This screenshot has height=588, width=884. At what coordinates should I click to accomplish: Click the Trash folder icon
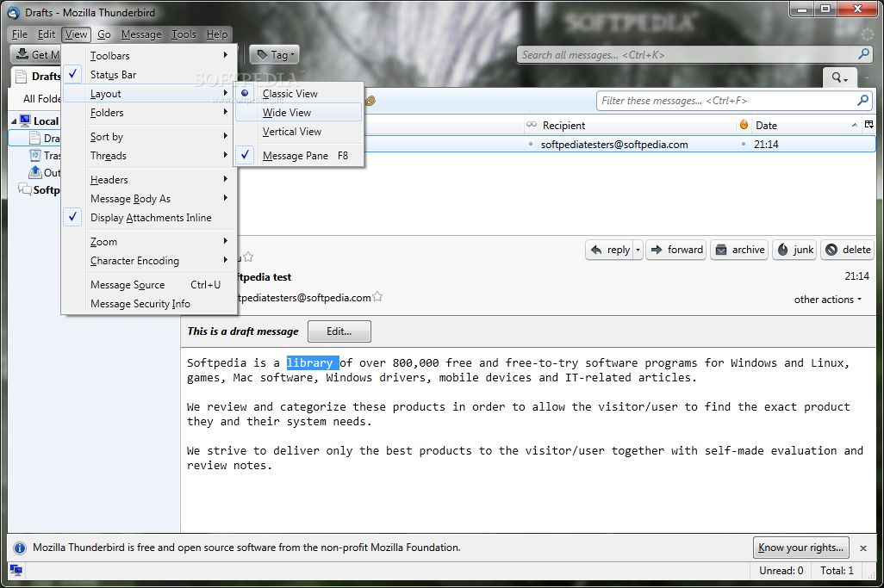tap(35, 155)
